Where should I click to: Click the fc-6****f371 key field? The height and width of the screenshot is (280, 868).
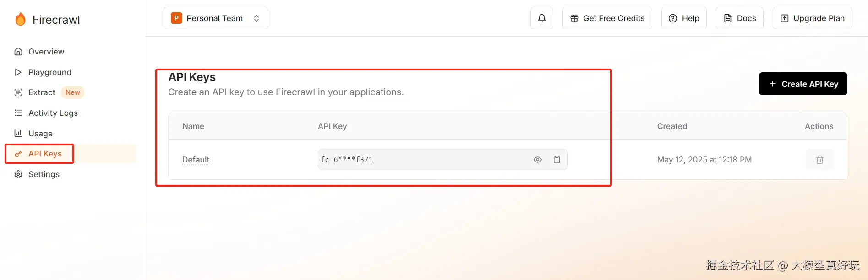pyautogui.click(x=442, y=160)
